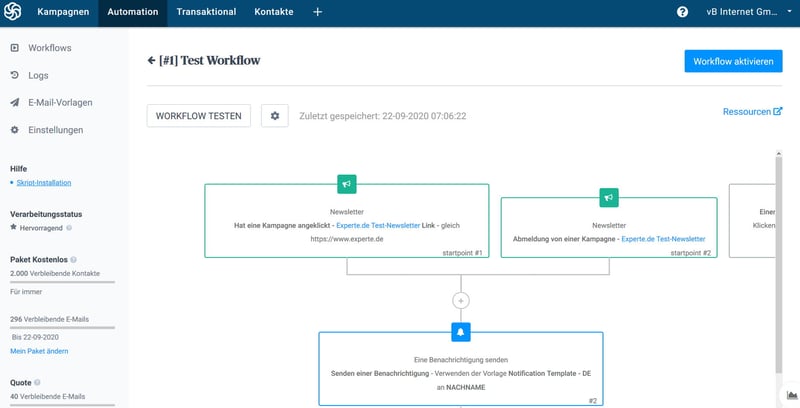This screenshot has height=408, width=800.
Task: Select the startpoint #1 Newsletter box
Action: click(x=347, y=221)
